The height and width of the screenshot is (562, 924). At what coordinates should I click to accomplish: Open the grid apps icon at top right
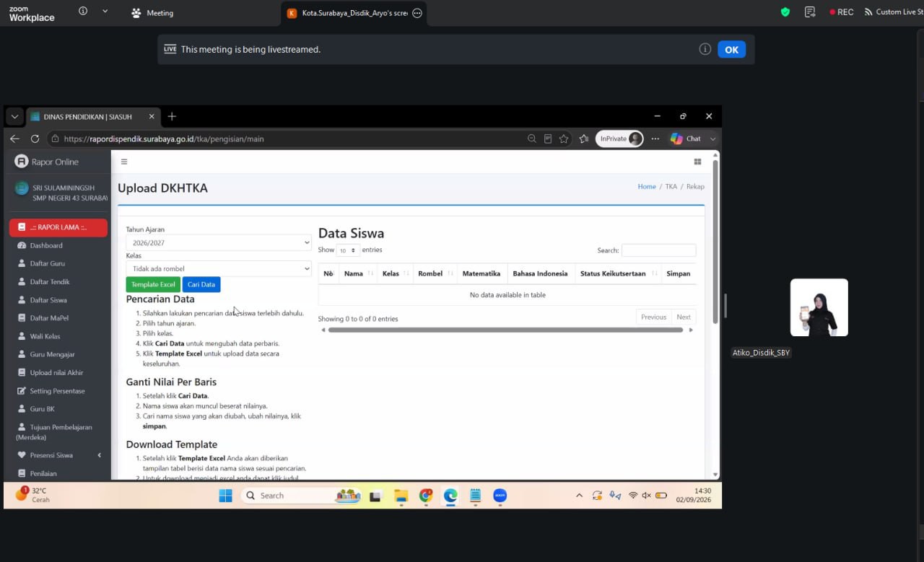697,162
